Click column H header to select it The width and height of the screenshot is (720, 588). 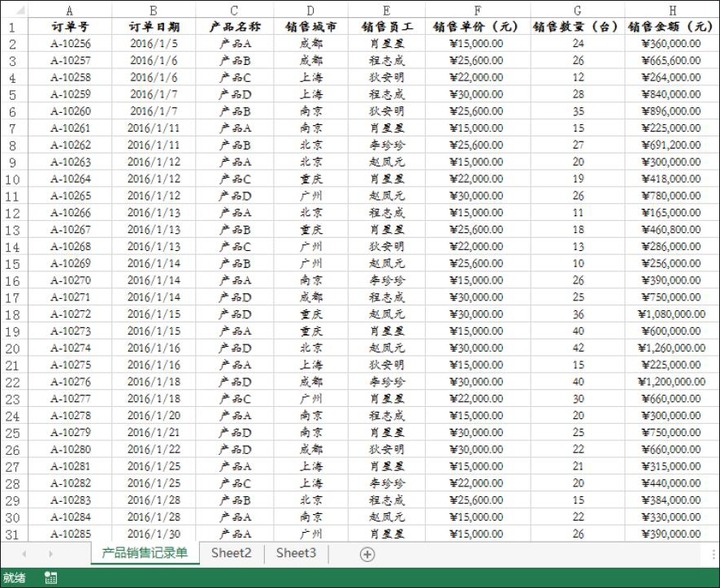672,11
